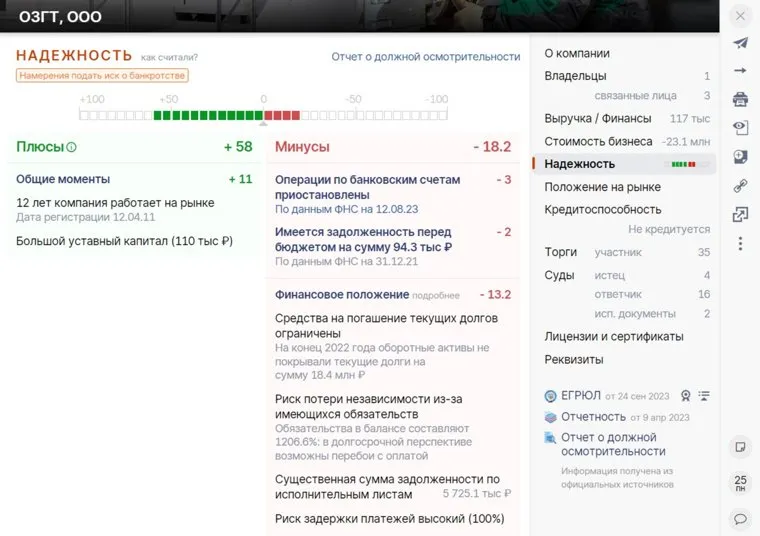Click the reliability score scale bar
The image size is (760, 536).
(263, 115)
